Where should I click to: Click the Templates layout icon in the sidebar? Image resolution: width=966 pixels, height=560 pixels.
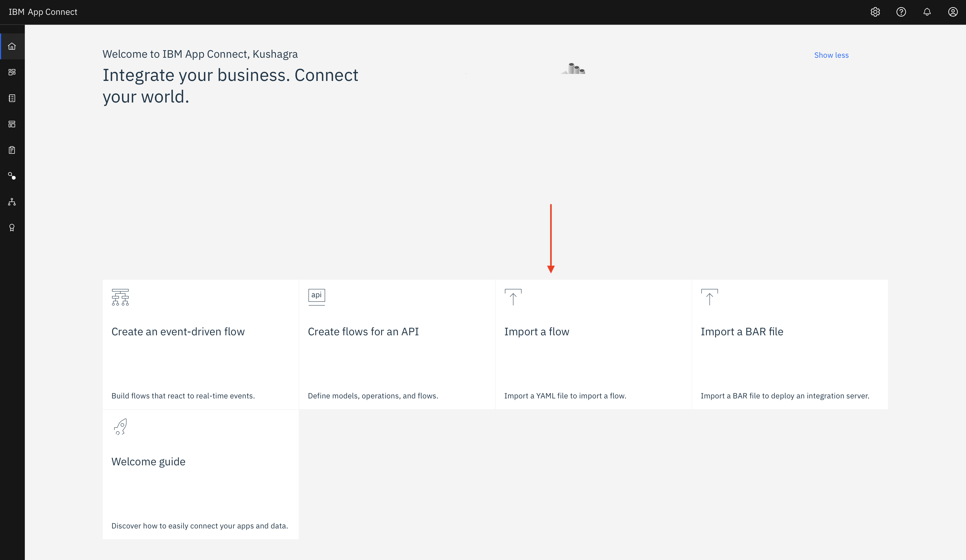[x=12, y=124]
